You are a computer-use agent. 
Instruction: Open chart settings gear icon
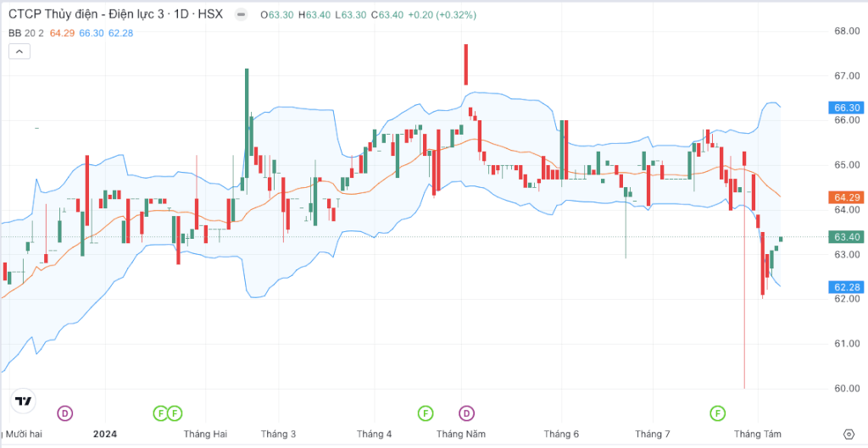pos(849,434)
